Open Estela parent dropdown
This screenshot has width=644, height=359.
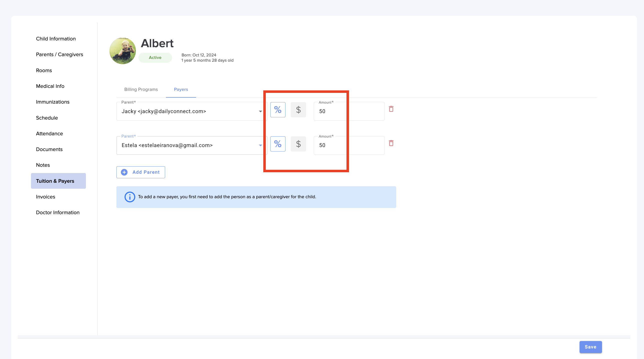260,145
